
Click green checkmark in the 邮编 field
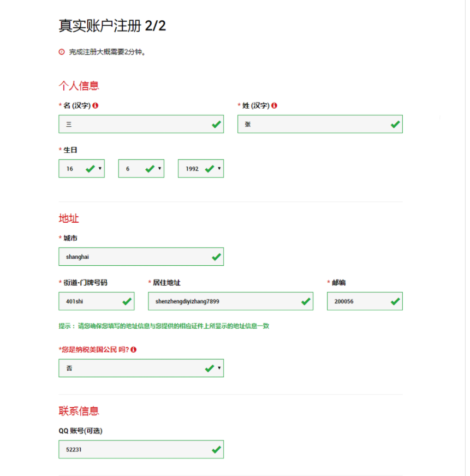395,301
